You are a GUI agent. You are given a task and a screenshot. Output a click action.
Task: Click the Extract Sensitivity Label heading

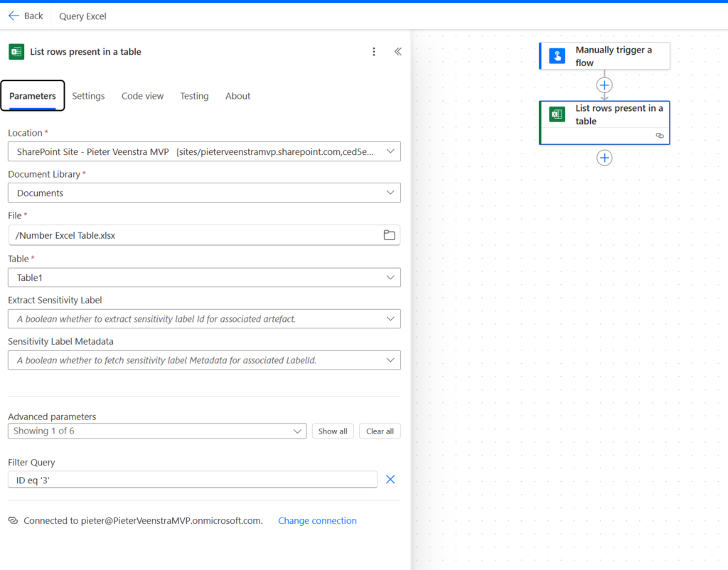[x=55, y=300]
